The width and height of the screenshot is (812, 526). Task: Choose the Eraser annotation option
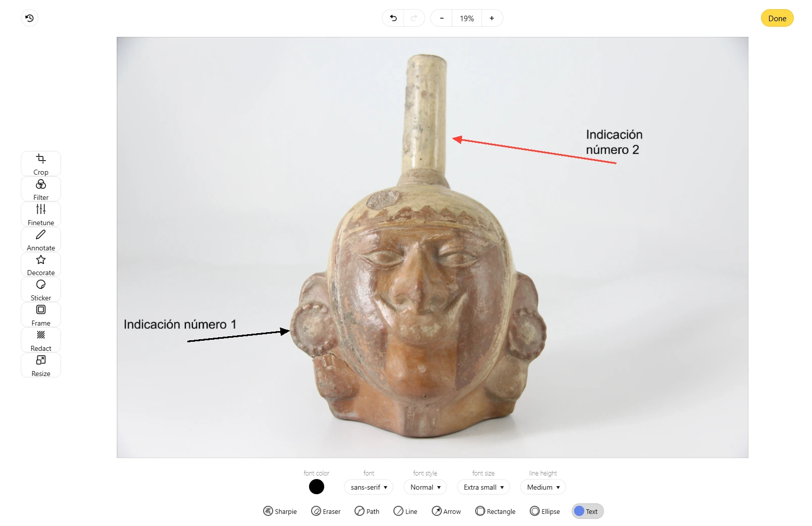(326, 511)
